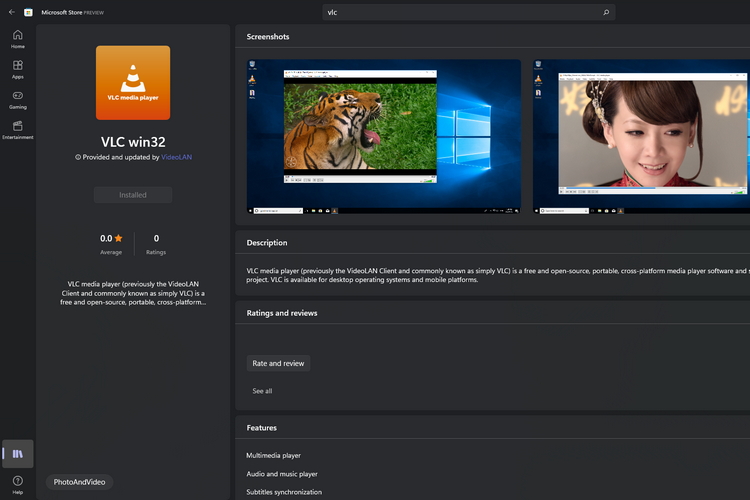
Task: Click the Microsoft Store logo icon
Action: click(28, 12)
